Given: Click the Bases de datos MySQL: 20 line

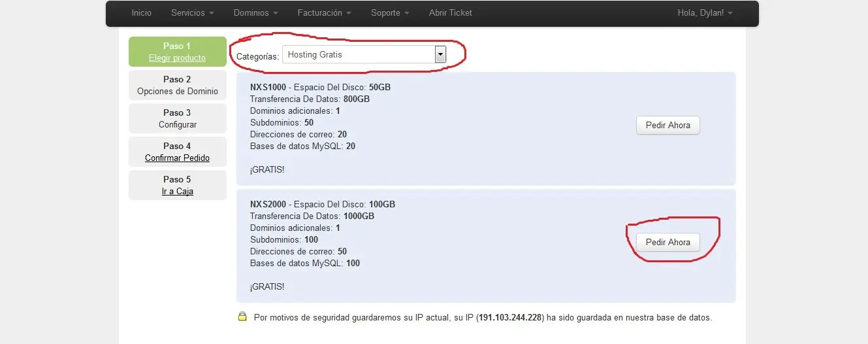Looking at the screenshot, I should pos(302,146).
